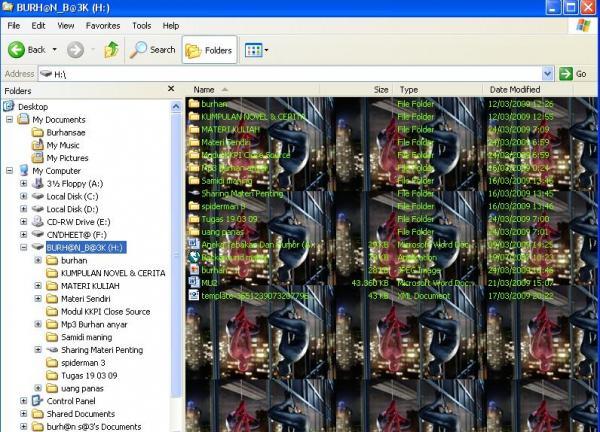Open the Views dropdown arrow
The image size is (600, 432).
tap(266, 50)
